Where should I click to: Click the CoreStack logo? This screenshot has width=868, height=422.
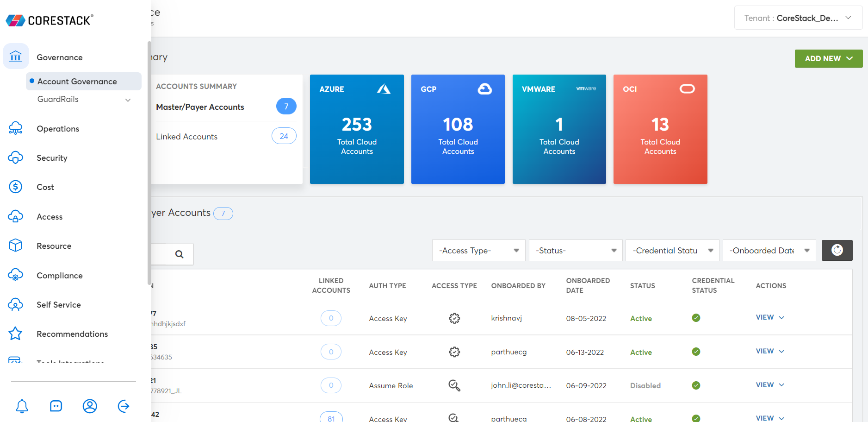pyautogui.click(x=50, y=20)
